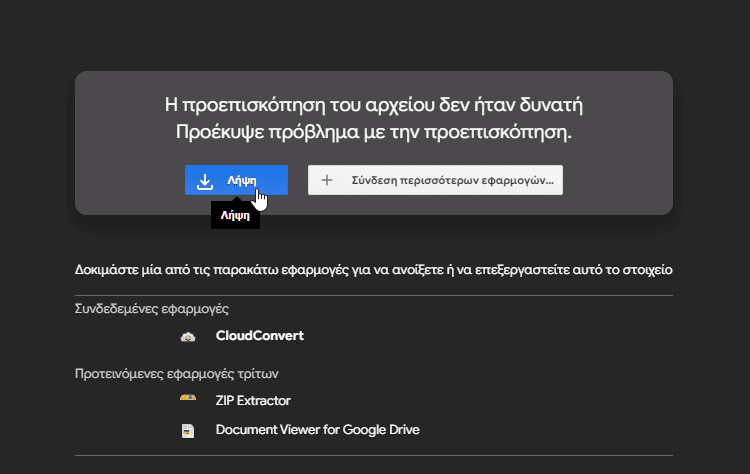Click the black Λήψη tooltip

235,216
